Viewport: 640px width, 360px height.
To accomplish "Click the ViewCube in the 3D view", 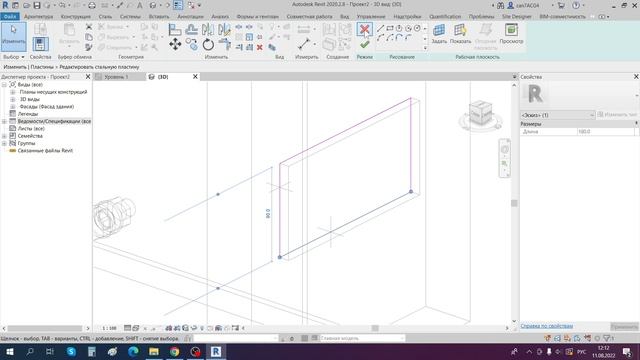I will click(480, 114).
